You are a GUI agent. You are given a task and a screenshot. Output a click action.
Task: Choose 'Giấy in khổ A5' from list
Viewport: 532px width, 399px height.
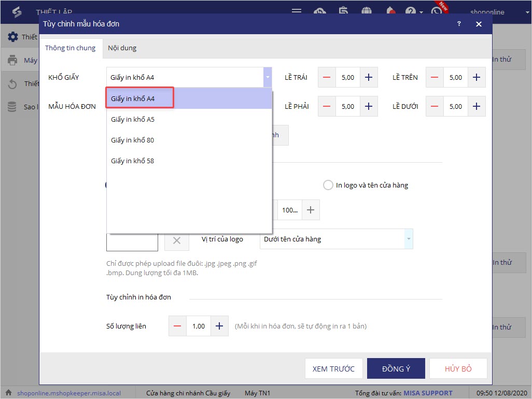pyautogui.click(x=133, y=119)
